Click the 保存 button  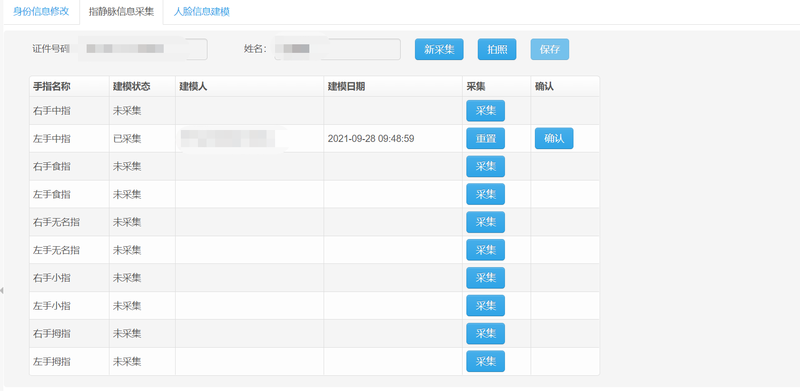point(549,50)
